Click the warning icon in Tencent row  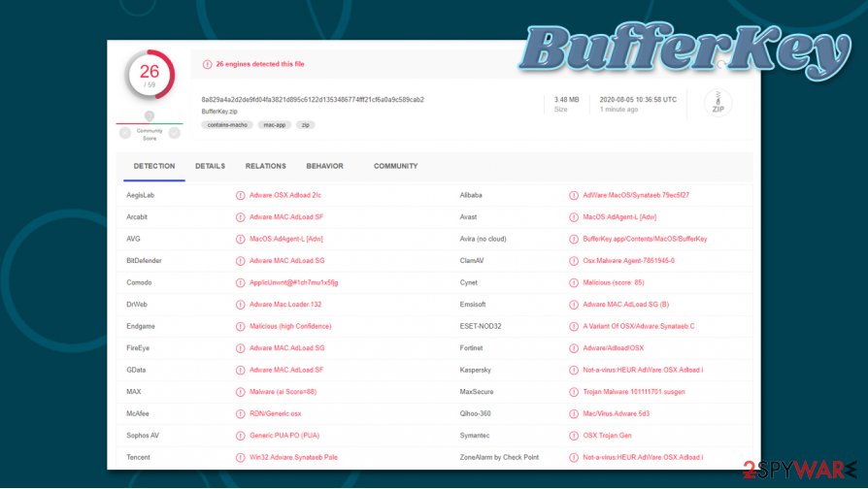240,458
